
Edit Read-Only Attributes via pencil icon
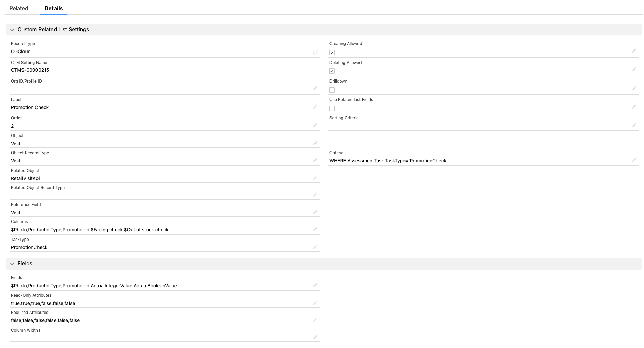(x=315, y=303)
